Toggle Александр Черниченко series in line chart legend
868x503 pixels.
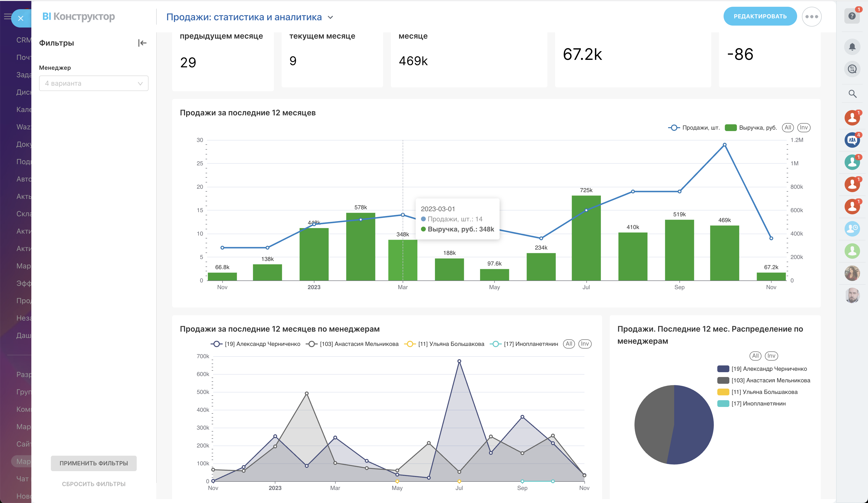tap(262, 344)
